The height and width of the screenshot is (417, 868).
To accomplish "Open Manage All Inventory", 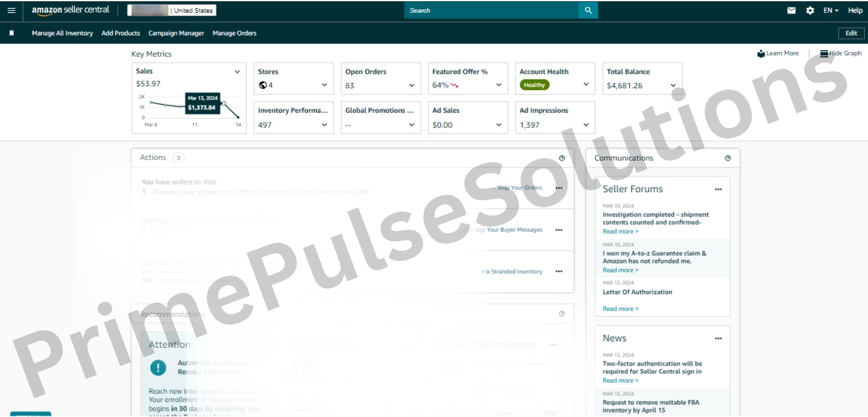I will pos(62,33).
